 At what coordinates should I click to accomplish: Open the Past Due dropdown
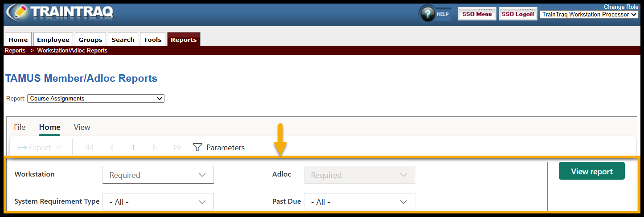359,202
